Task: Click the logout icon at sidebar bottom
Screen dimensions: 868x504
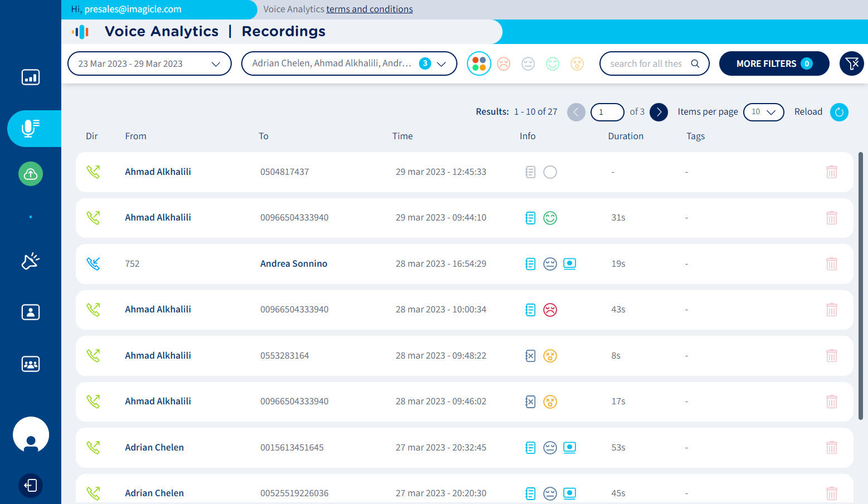Action: (x=31, y=486)
